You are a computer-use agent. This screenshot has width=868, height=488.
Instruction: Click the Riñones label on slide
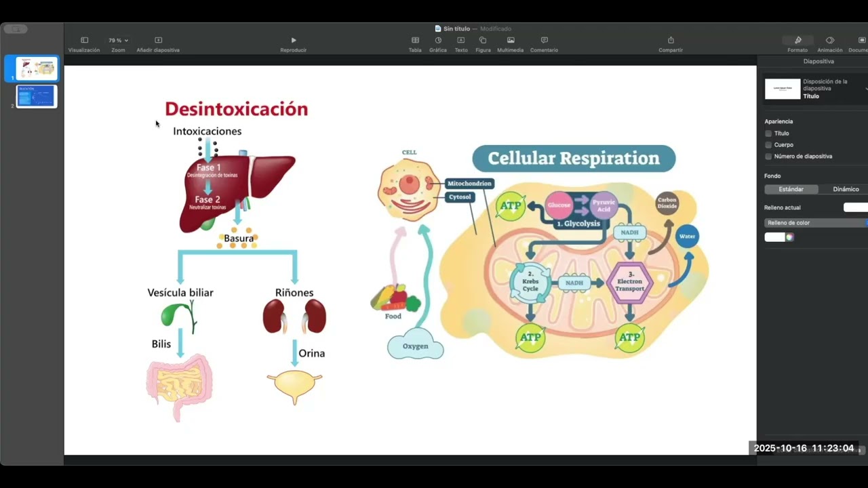[x=294, y=293]
